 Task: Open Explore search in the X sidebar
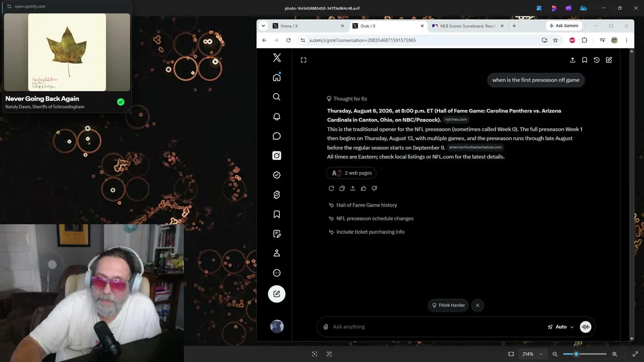click(x=277, y=97)
